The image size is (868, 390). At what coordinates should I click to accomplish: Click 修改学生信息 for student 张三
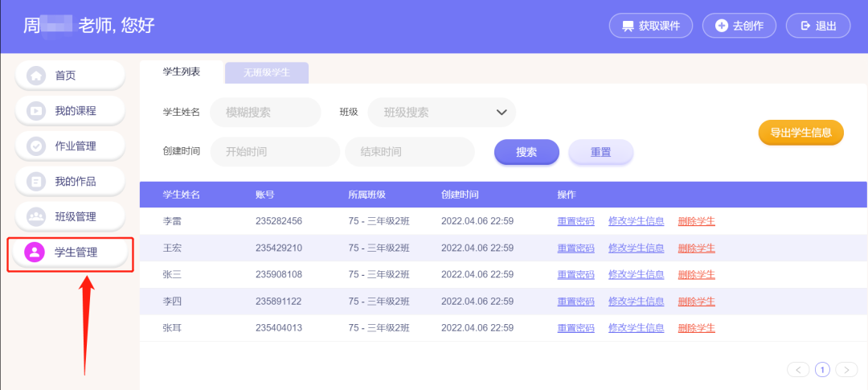636,274
